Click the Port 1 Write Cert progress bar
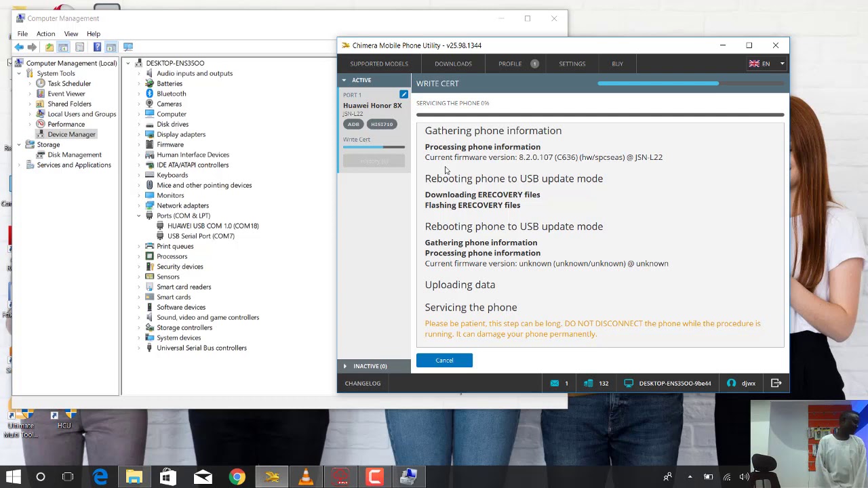Image resolution: width=868 pixels, height=488 pixels. pos(374,147)
